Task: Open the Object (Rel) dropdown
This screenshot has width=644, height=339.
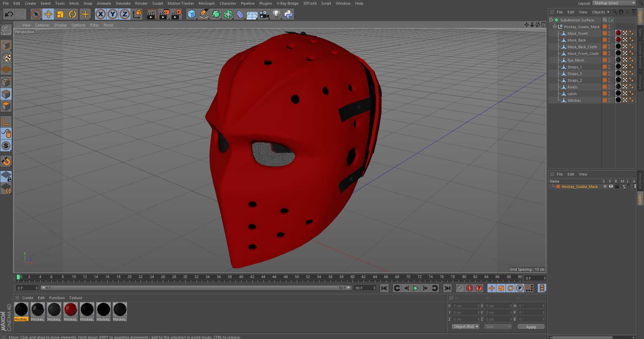Action: pos(466,327)
